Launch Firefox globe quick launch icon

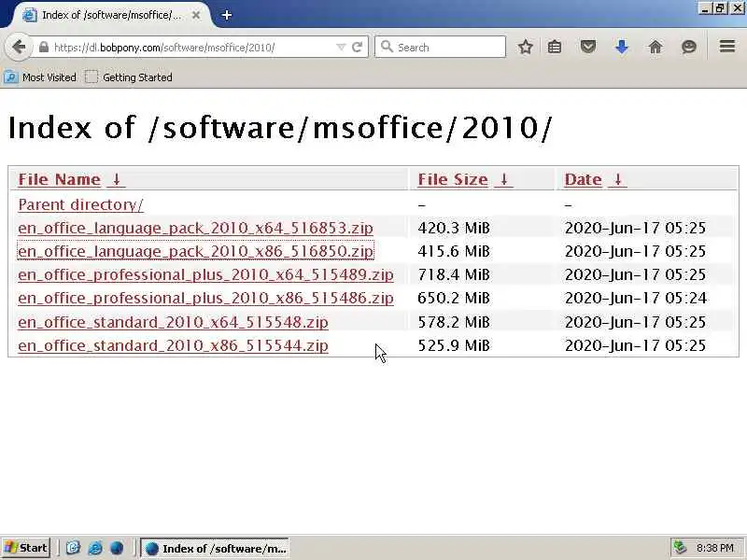pyautogui.click(x=117, y=548)
